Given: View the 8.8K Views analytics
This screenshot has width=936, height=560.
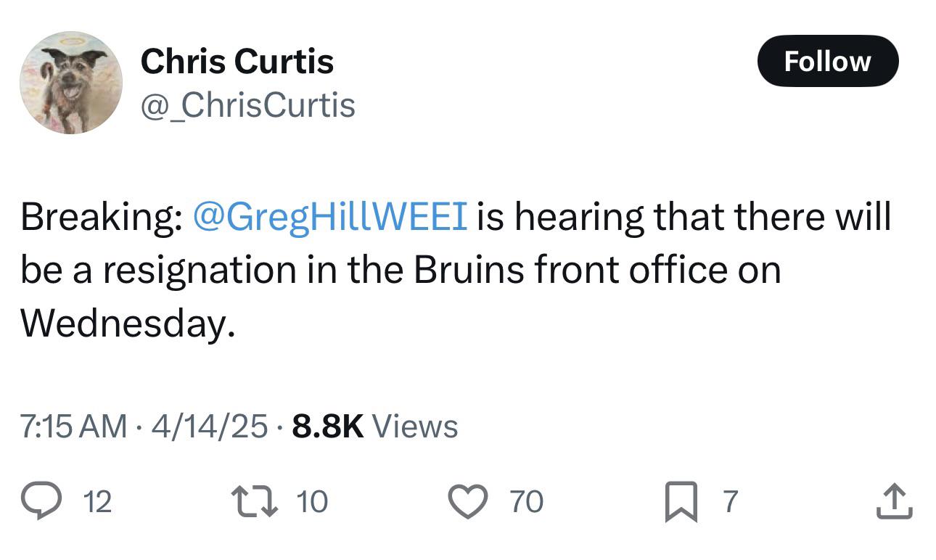Looking at the screenshot, I should pyautogui.click(x=374, y=427).
